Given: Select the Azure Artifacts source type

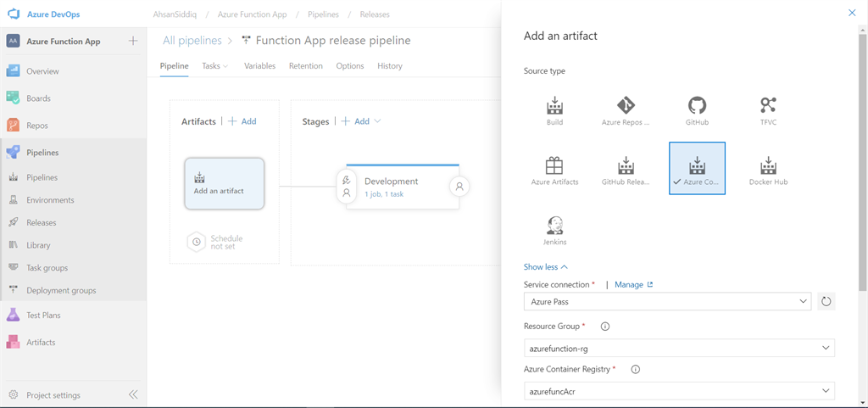Looking at the screenshot, I should [x=554, y=169].
